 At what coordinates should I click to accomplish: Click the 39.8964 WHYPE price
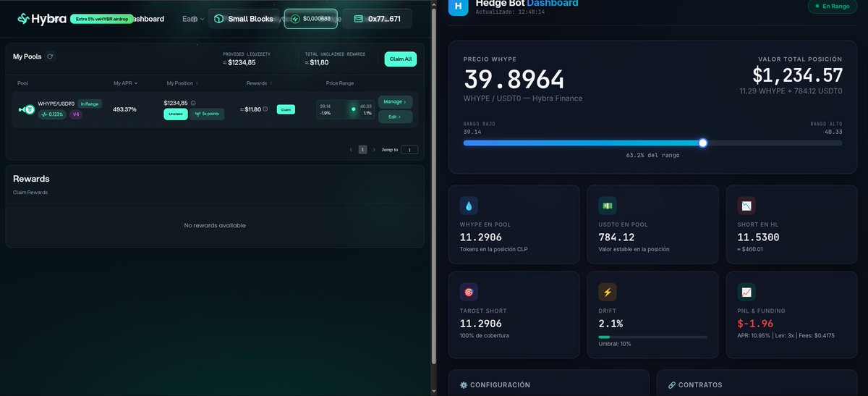(x=514, y=80)
